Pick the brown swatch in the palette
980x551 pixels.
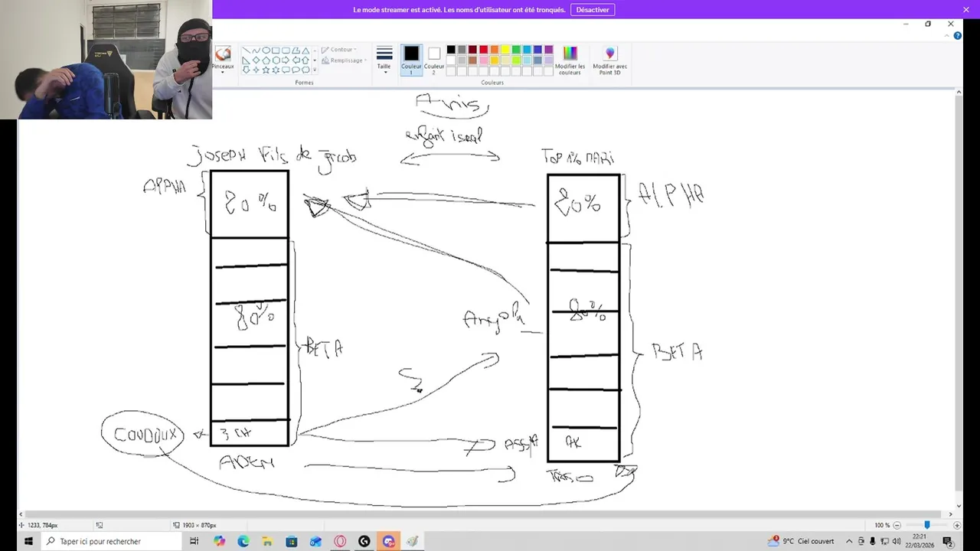(472, 60)
